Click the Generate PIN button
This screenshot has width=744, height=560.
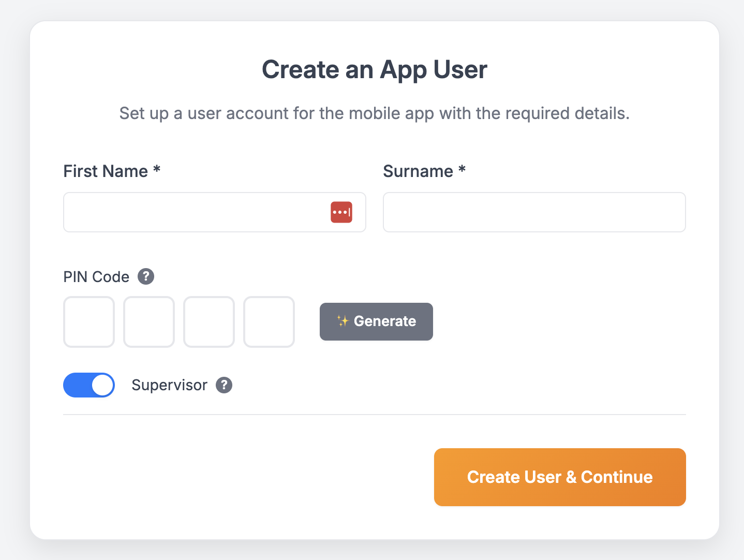click(x=376, y=321)
